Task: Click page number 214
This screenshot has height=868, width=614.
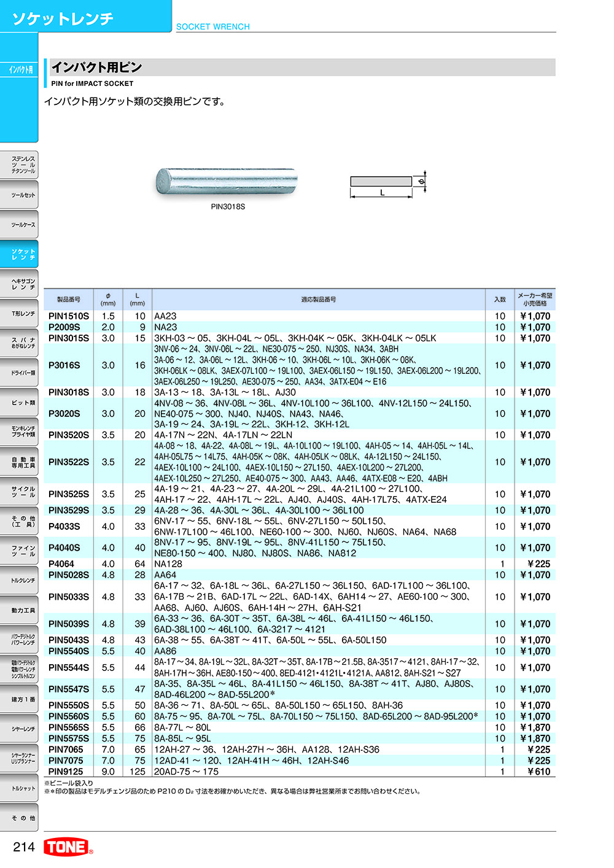Action: point(24,847)
